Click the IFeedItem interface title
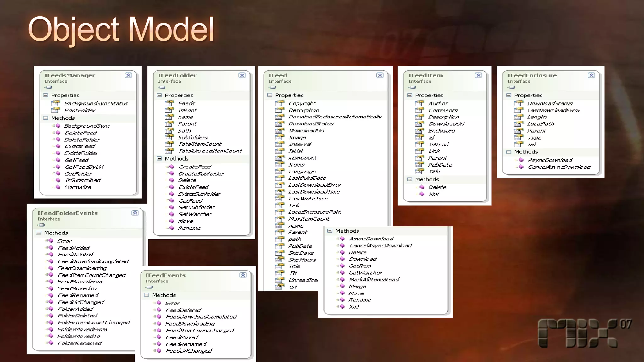Screen dimensions: 644x362 pyautogui.click(x=425, y=75)
